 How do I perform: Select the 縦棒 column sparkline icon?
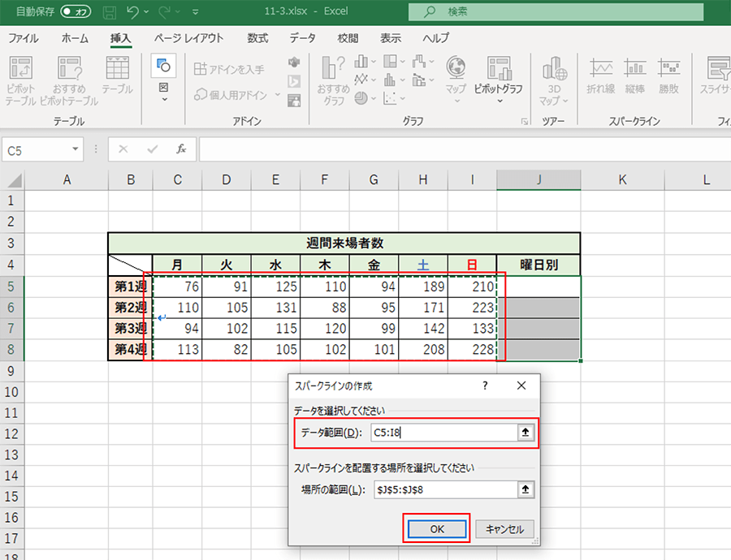click(x=635, y=73)
